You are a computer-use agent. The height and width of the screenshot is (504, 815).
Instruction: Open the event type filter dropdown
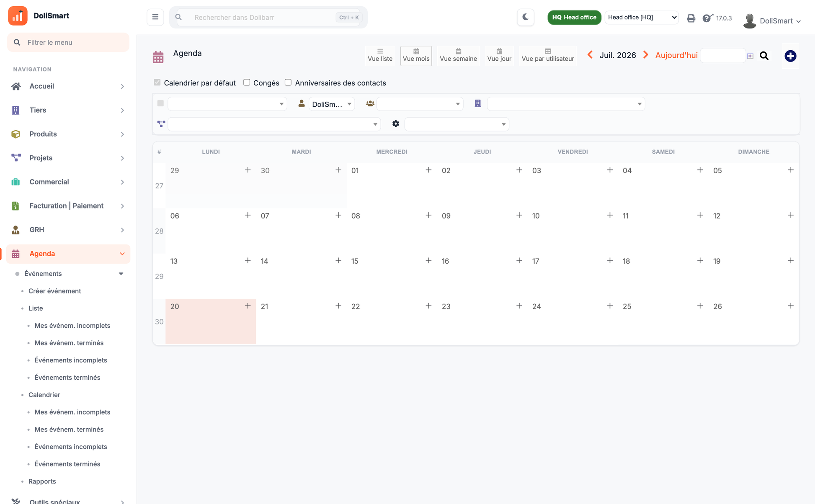(x=227, y=104)
